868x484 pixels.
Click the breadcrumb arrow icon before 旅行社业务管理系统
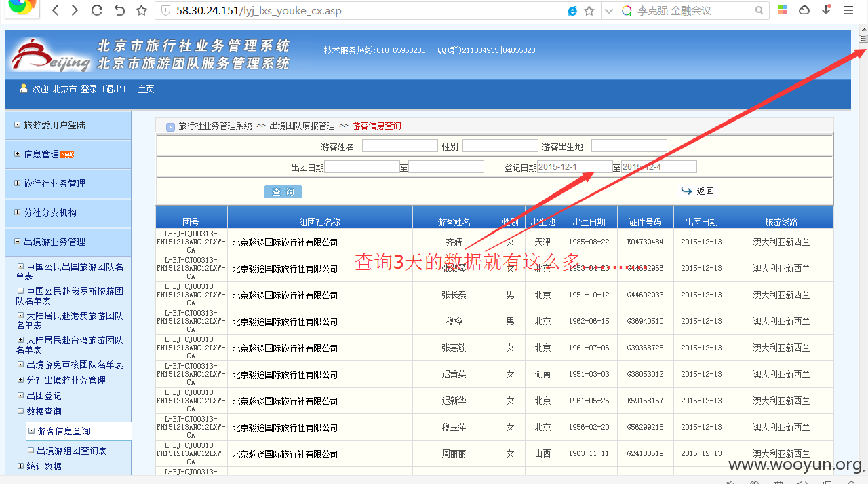coord(170,126)
